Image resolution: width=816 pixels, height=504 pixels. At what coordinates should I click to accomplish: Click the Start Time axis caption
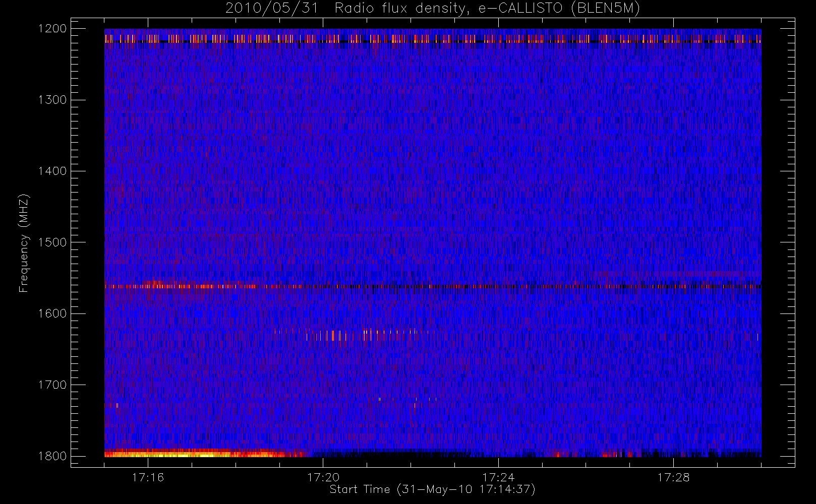point(433,489)
